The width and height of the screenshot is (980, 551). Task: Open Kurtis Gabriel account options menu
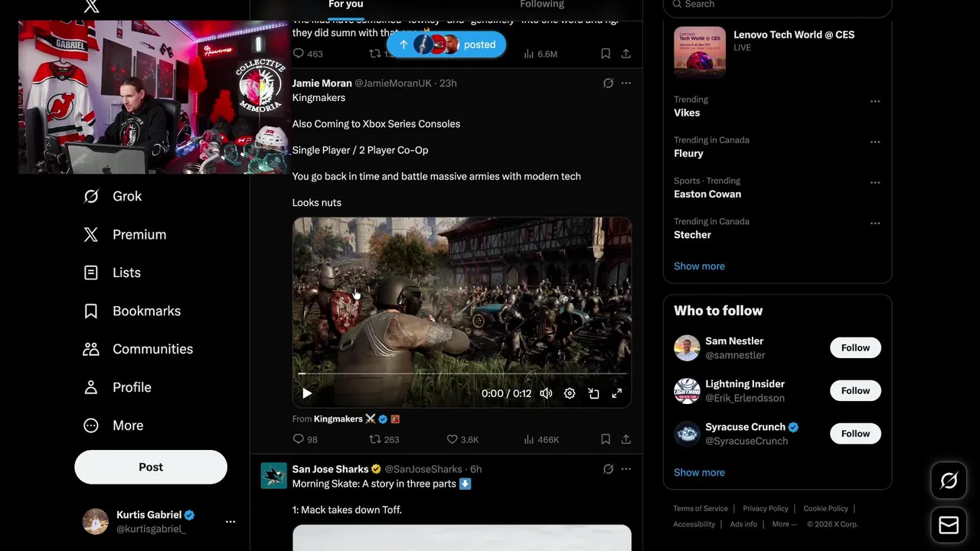pos(230,521)
